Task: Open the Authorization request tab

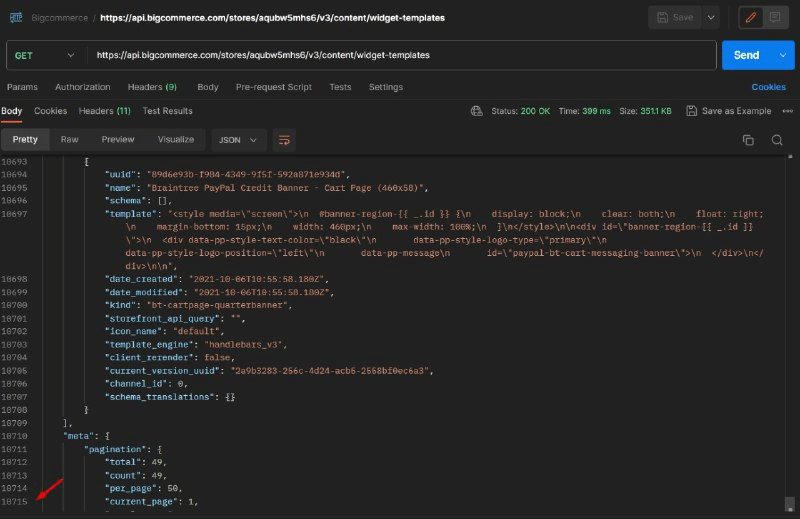Action: tap(82, 87)
